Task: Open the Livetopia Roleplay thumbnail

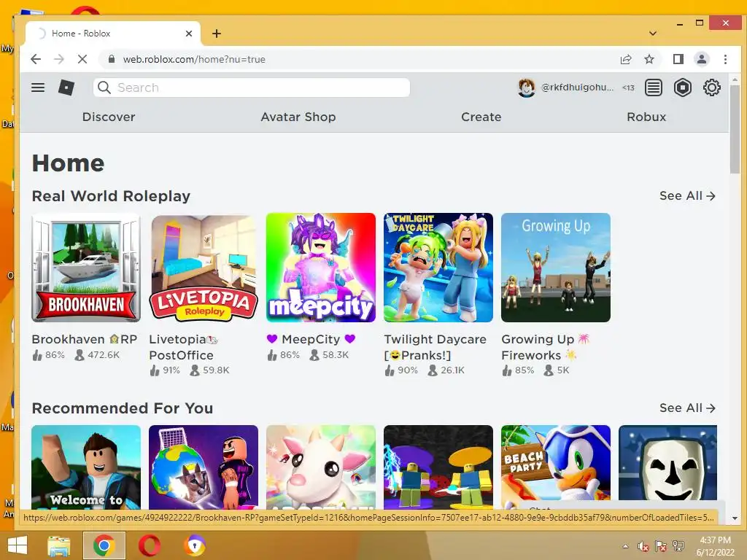Action: 204,268
